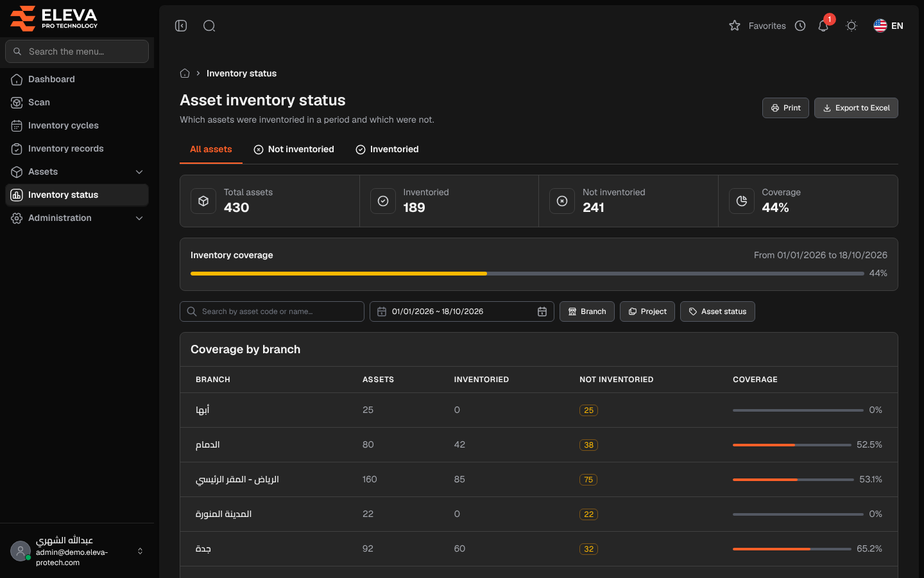Open the date range calendar icon
Screen dimensions: 924x578
point(542,311)
